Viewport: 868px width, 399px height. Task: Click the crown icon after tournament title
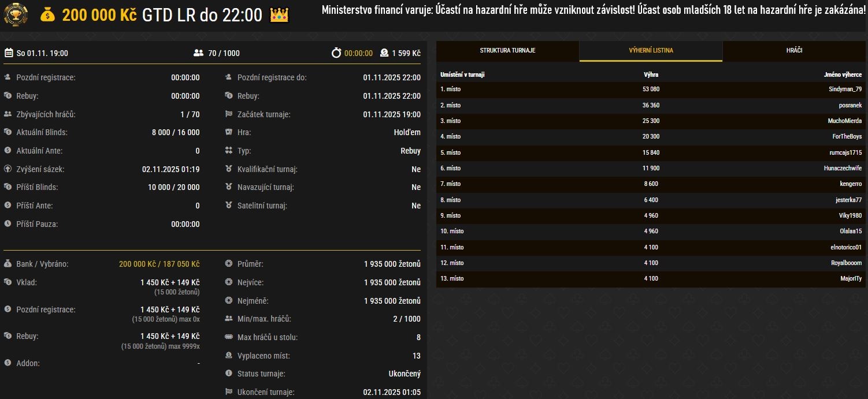279,15
